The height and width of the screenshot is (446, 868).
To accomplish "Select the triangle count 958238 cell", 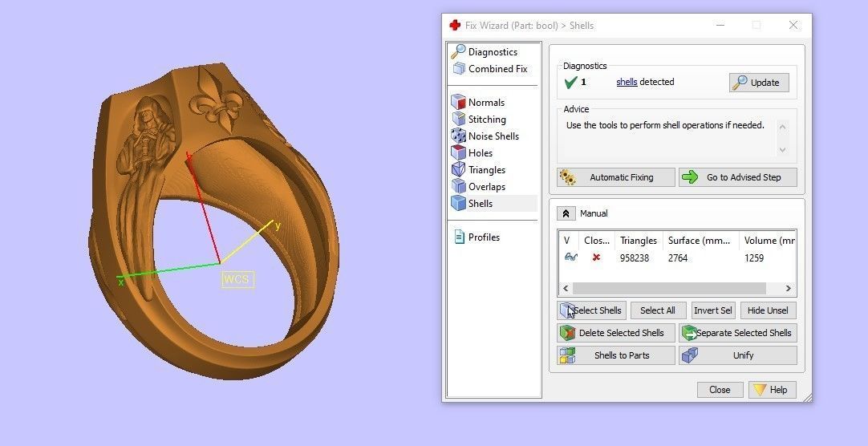I will pos(635,257).
